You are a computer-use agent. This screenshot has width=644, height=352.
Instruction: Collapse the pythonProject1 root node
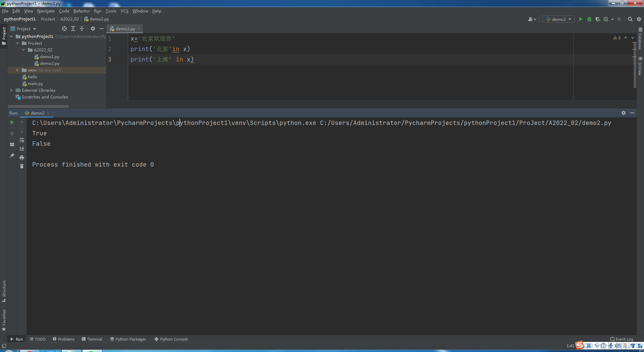[x=11, y=36]
